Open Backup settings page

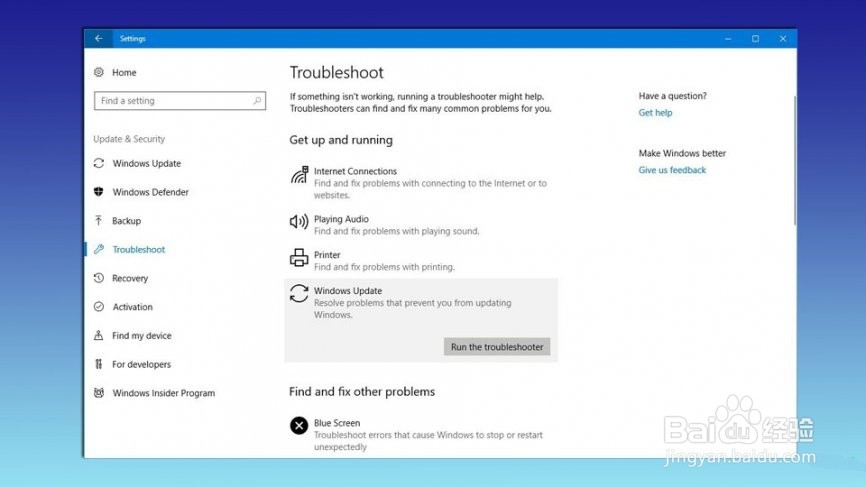pyautogui.click(x=126, y=221)
